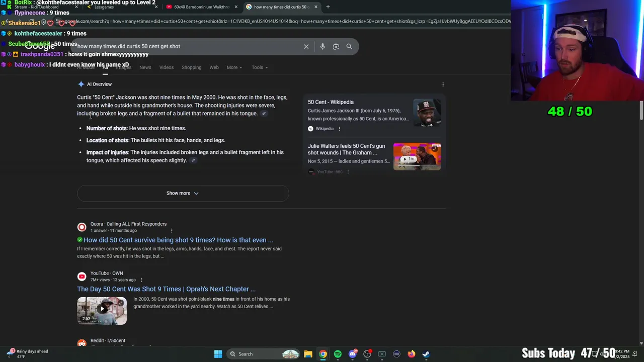Screen dimensions: 644x362
Task: Open 'The Day 50 Cent Was Shot 9 Times' link
Action: click(x=166, y=289)
